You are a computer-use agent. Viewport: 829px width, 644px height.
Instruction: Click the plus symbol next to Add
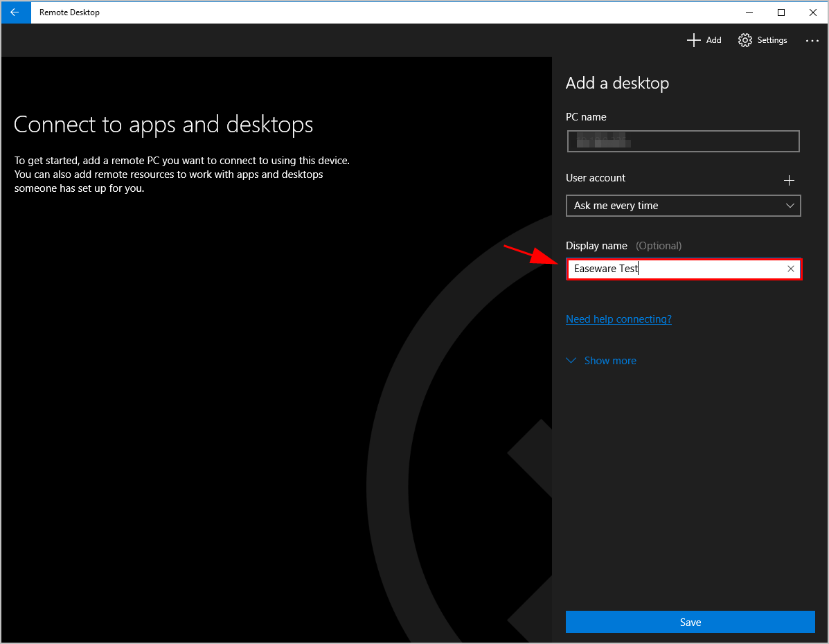tap(693, 40)
